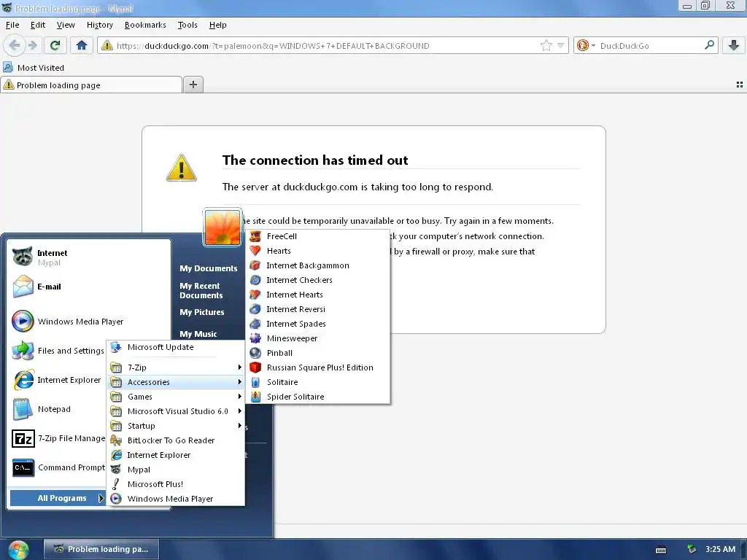Open Minesweeper

tap(318, 338)
